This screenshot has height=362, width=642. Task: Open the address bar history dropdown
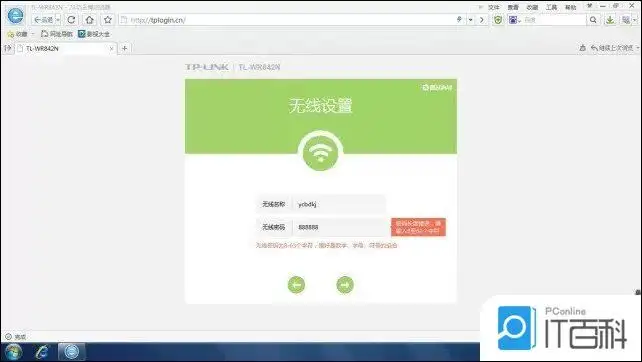[470, 20]
